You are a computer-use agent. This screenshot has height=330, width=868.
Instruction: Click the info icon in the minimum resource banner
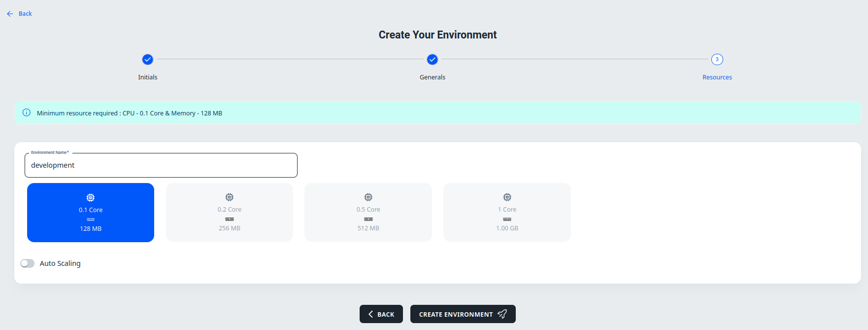pyautogui.click(x=27, y=113)
